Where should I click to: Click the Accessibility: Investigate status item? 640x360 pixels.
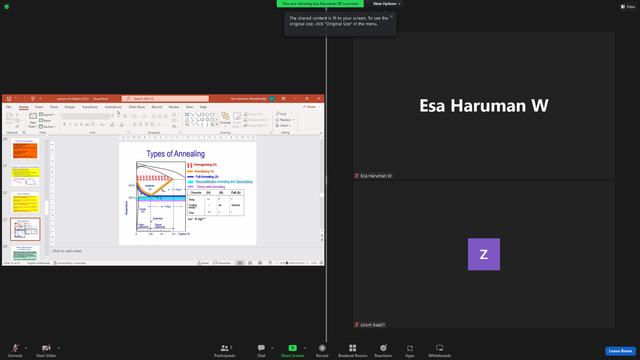click(70, 263)
